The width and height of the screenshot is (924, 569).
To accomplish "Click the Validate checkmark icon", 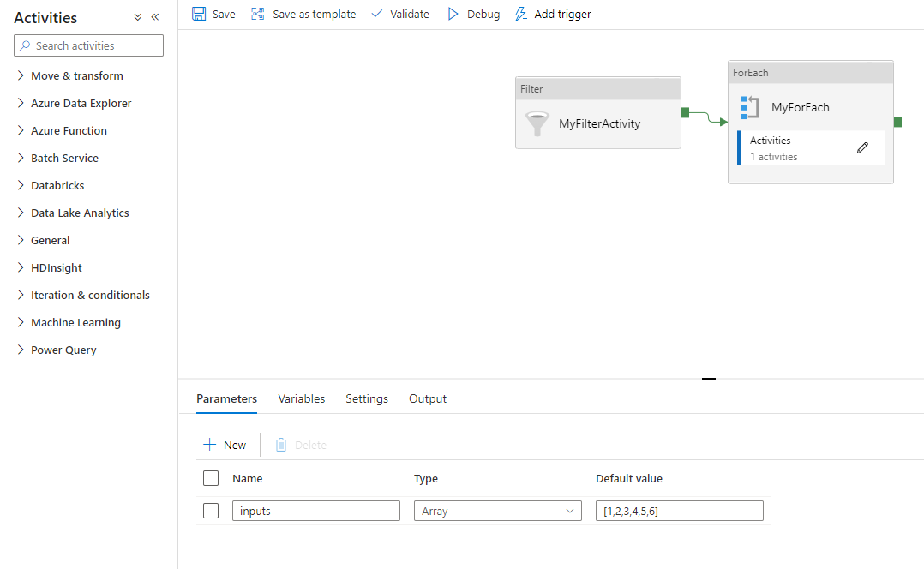I will tap(376, 14).
